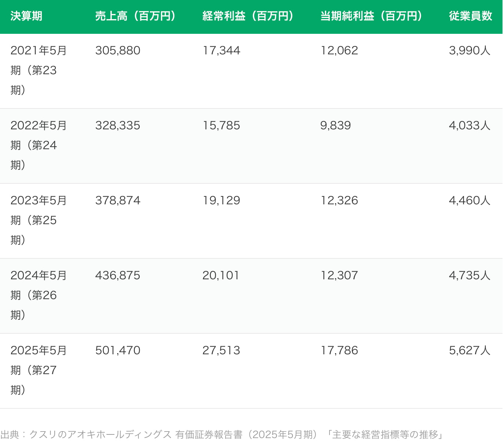Click the 従業員数 column header

click(x=469, y=16)
